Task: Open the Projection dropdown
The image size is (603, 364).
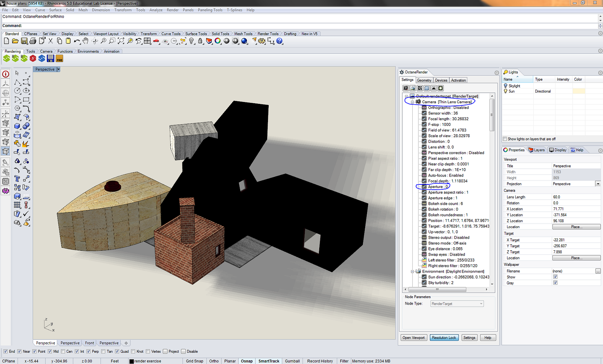Action: (598, 184)
